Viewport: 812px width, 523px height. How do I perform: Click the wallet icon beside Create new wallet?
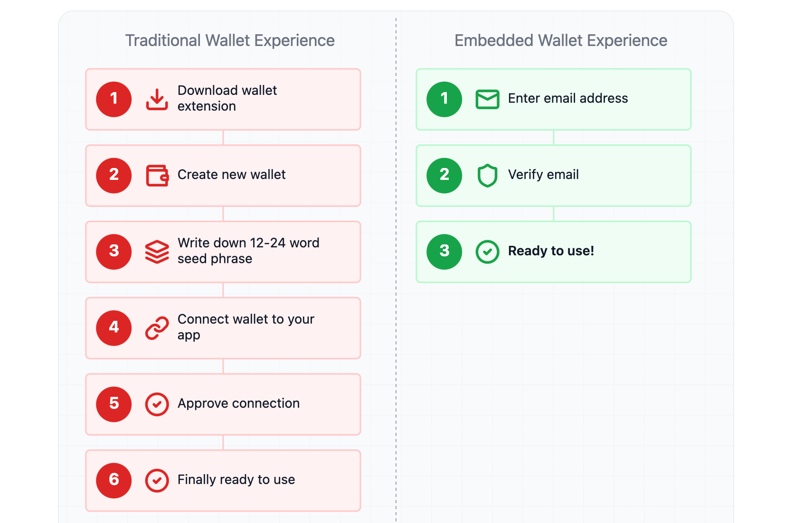pos(157,176)
